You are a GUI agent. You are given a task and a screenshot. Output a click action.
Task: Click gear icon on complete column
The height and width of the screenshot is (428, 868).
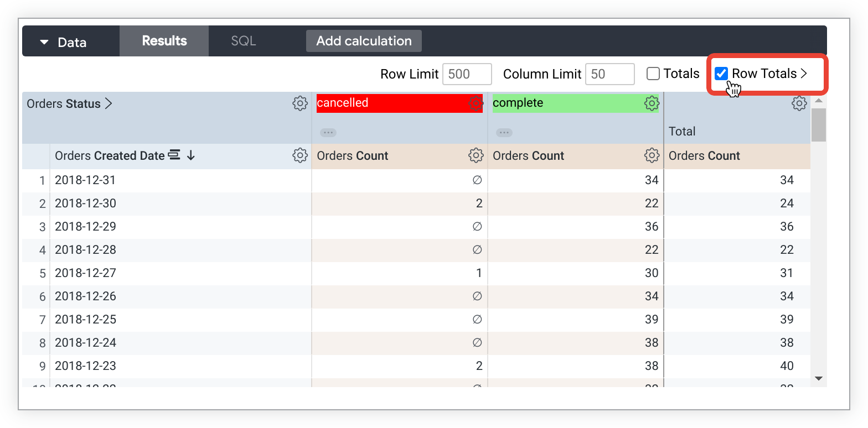652,103
